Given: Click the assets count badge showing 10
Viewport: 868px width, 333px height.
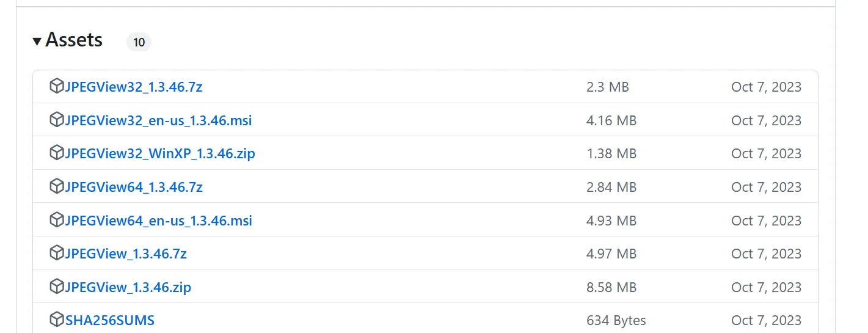Looking at the screenshot, I should click(139, 42).
